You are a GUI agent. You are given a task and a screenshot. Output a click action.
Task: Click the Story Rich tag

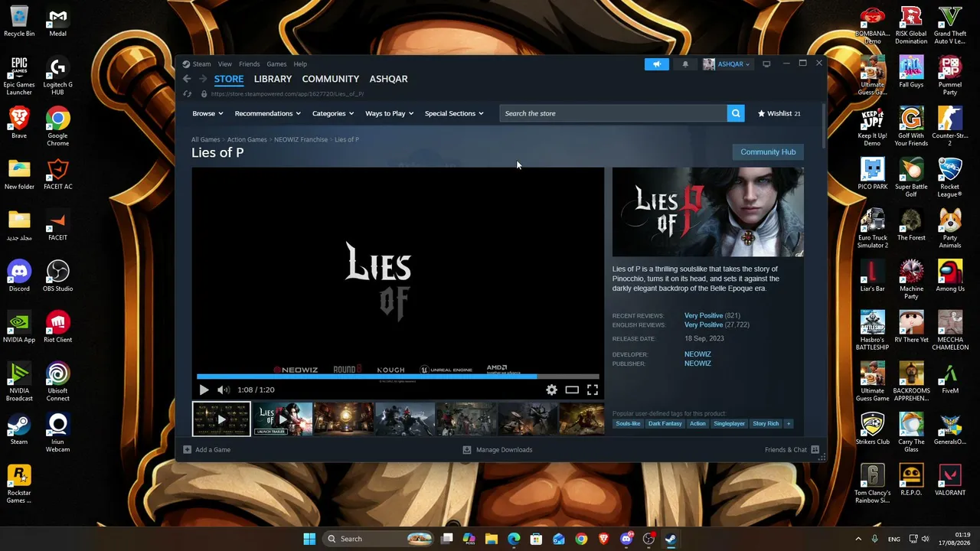coord(766,423)
